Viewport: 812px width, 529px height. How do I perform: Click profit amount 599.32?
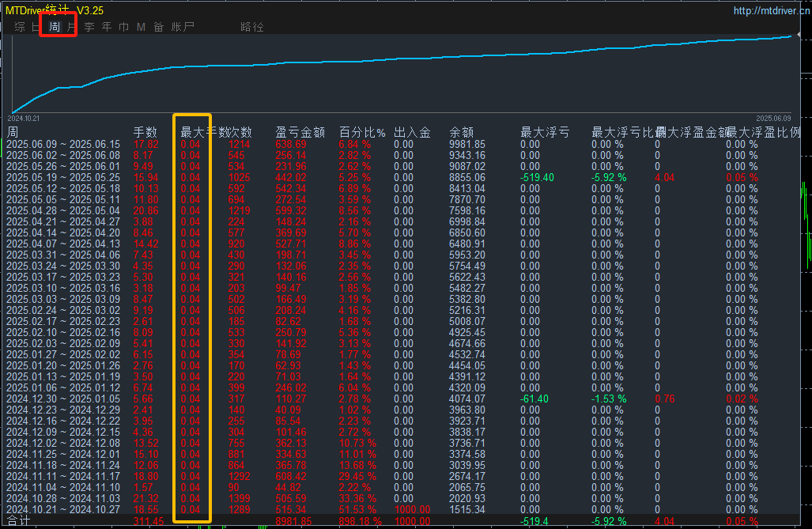(291, 211)
